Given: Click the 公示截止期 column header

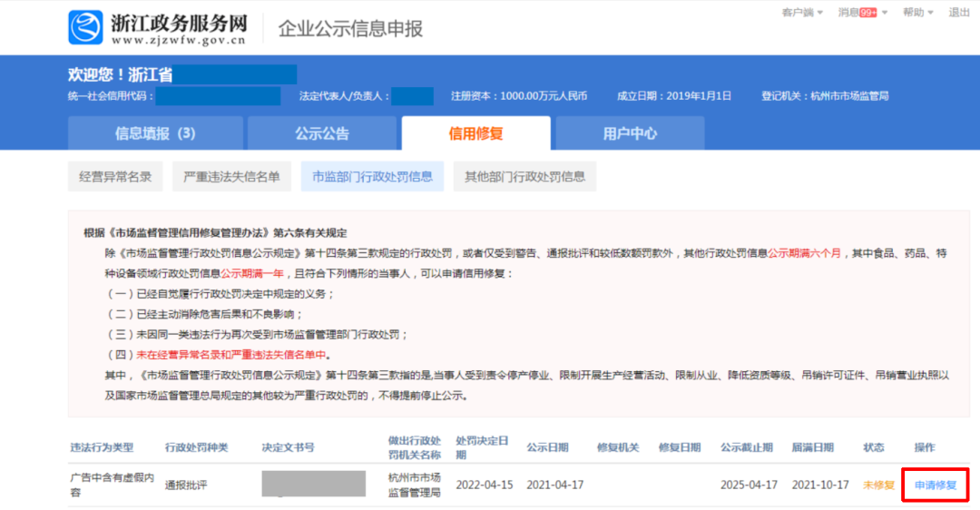Looking at the screenshot, I should click(746, 447).
